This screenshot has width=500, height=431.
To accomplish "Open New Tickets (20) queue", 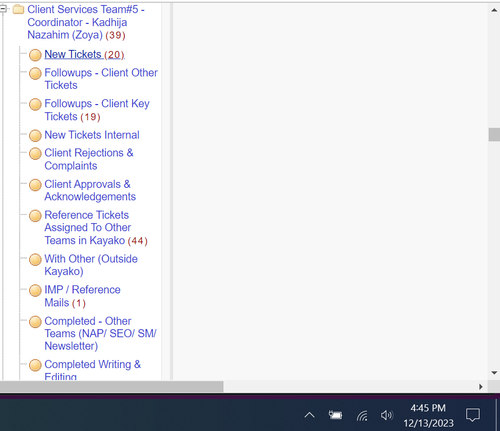I will tap(84, 54).
